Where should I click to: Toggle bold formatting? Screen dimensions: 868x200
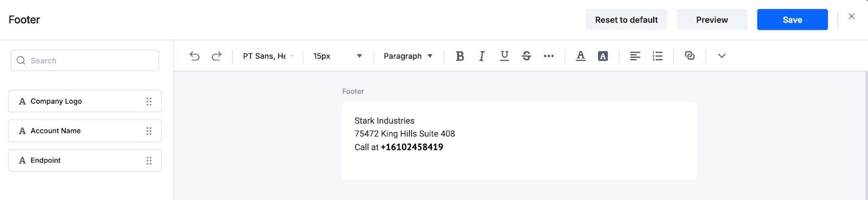tap(459, 56)
